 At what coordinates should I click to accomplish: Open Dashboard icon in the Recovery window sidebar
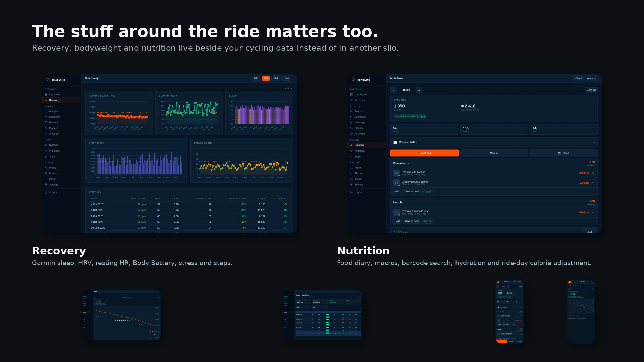point(46,95)
